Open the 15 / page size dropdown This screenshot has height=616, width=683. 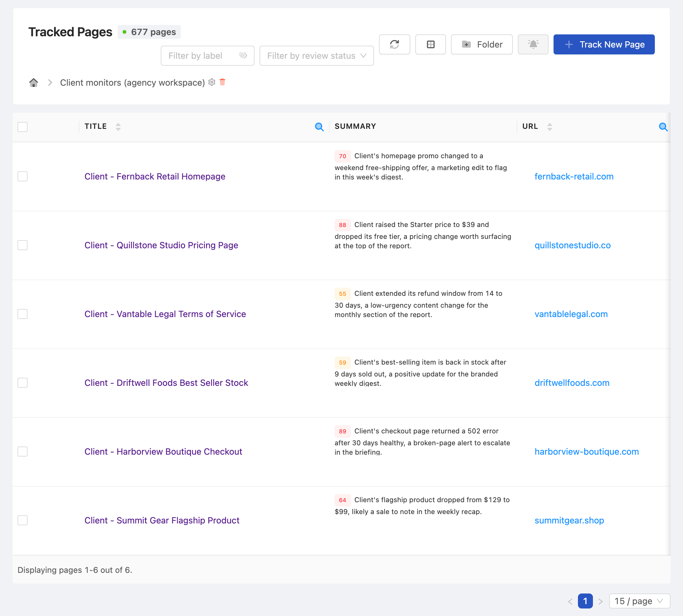pyautogui.click(x=639, y=601)
